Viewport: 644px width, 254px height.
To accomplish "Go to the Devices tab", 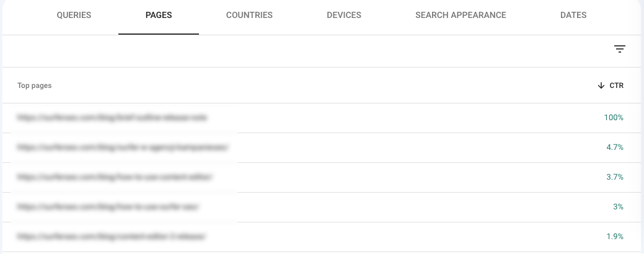I will click(344, 15).
